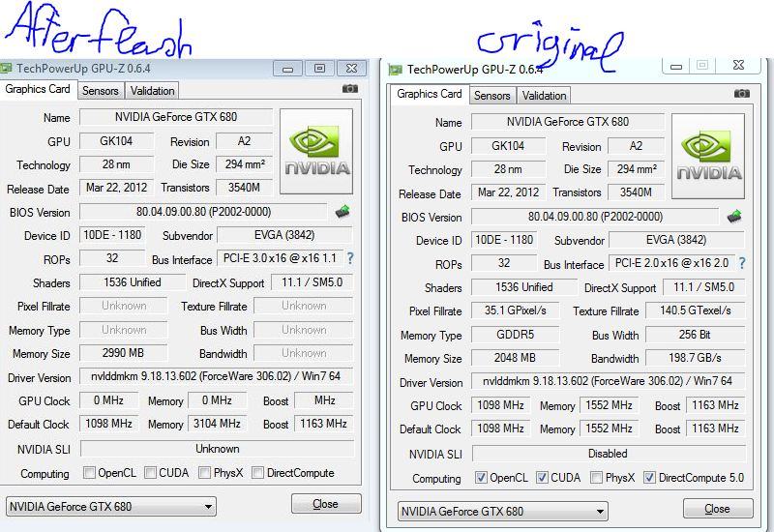Screen dimensions: 774x532
Task: Enable CUDA checkbox in left window
Action: tap(150, 473)
